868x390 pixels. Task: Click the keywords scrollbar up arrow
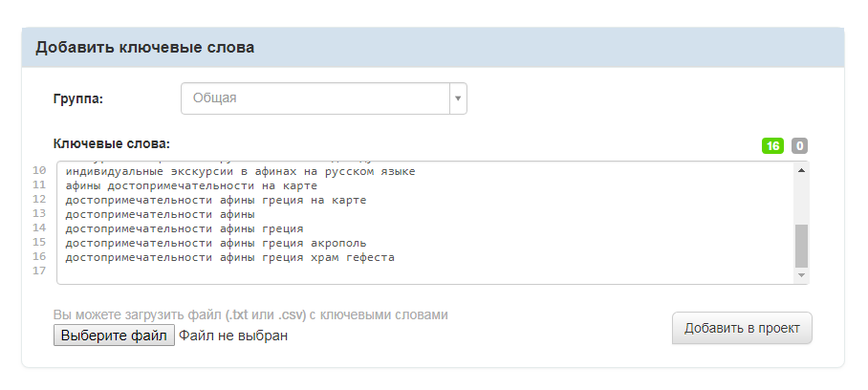click(801, 169)
